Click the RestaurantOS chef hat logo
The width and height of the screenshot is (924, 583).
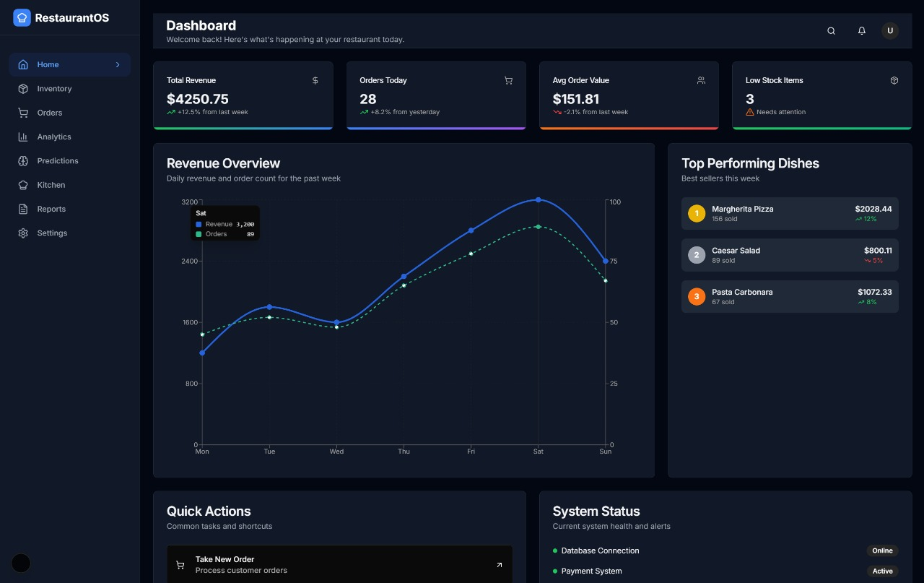pos(22,17)
